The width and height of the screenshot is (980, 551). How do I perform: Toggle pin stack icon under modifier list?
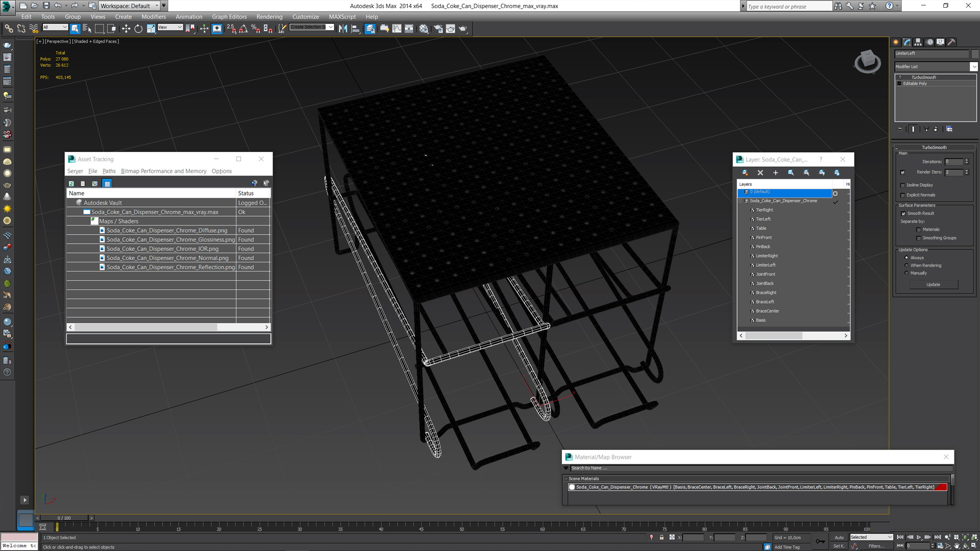pyautogui.click(x=900, y=129)
